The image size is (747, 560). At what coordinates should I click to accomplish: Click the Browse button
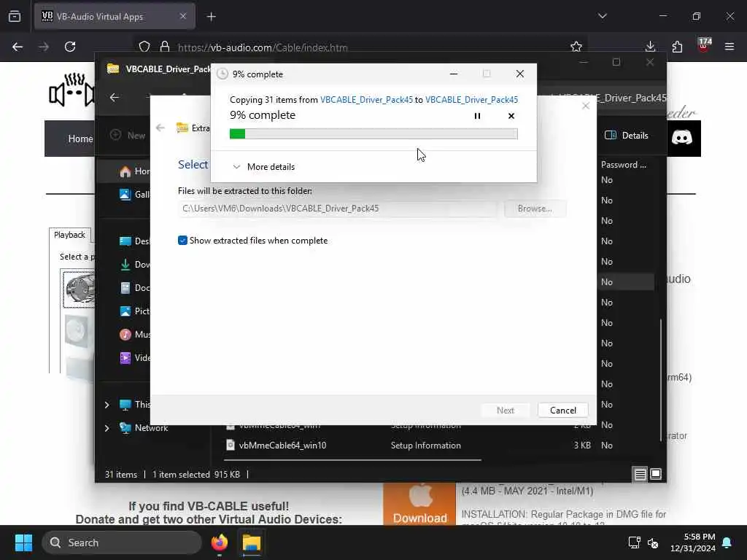coord(535,208)
